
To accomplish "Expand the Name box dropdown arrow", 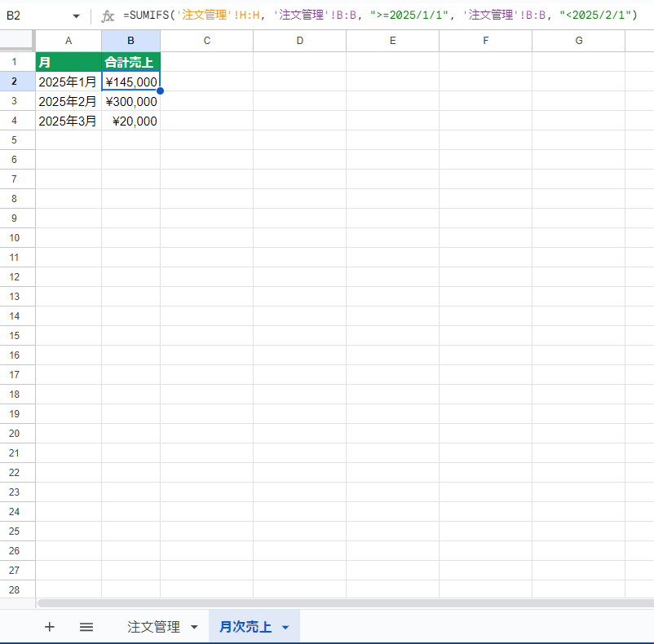I will 76,16.
